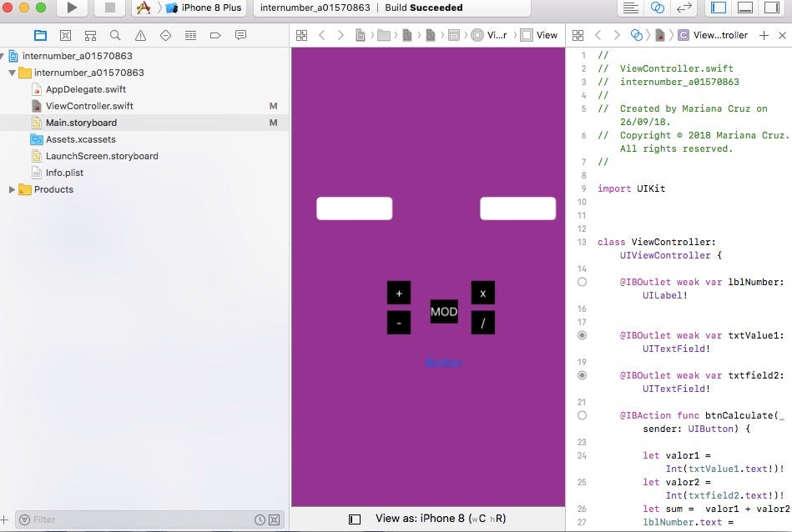Screen dimensions: 792x532
Task: Open the debug navigator
Action: (190, 35)
